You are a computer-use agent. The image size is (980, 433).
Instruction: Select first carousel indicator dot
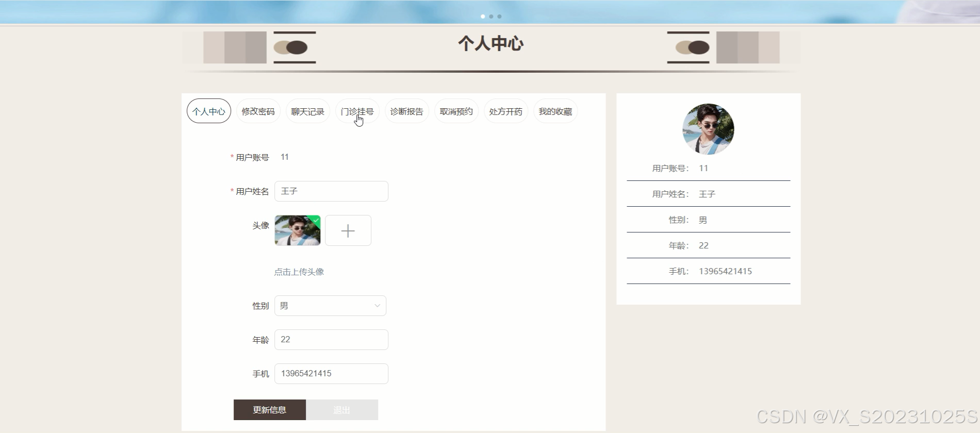(x=483, y=16)
